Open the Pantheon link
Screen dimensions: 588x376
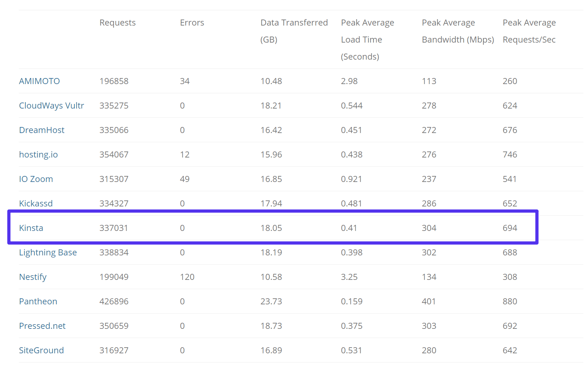pyautogui.click(x=38, y=302)
